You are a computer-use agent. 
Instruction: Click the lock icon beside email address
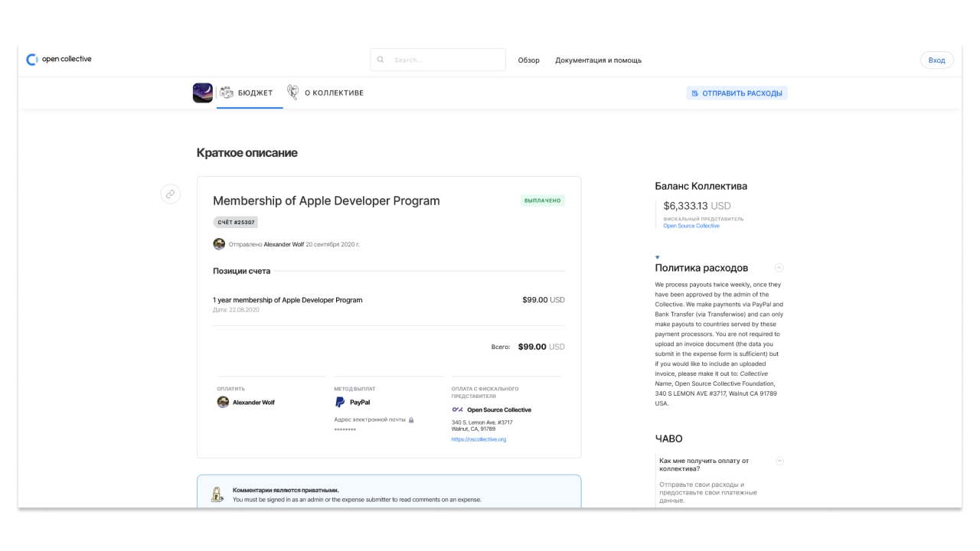[x=411, y=420]
